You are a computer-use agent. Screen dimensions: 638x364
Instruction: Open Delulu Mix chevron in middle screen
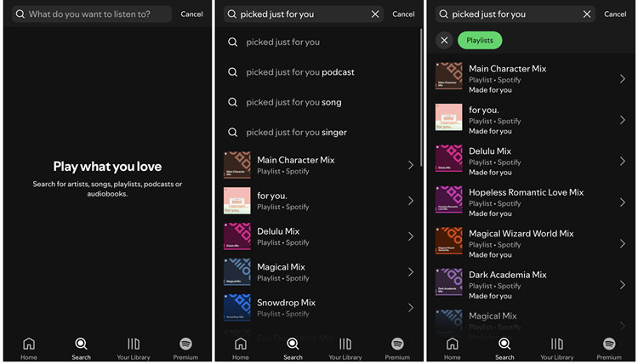[x=411, y=236]
